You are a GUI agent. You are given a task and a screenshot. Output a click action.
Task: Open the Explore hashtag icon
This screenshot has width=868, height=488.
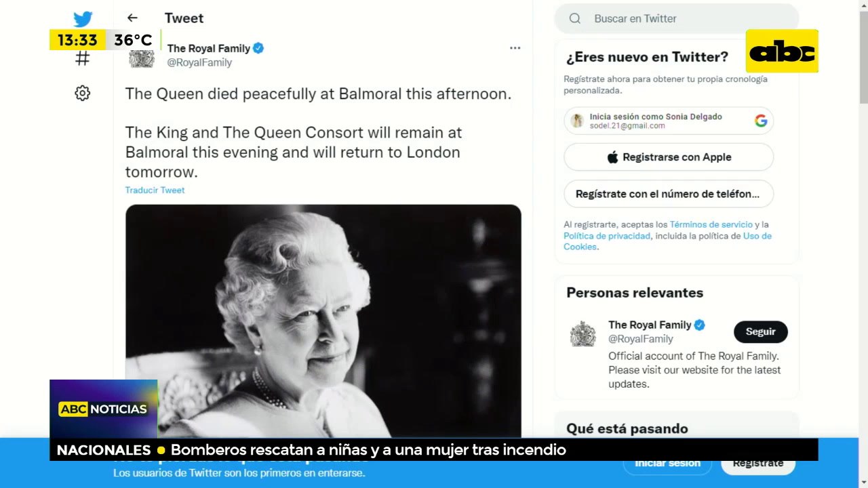[82, 58]
